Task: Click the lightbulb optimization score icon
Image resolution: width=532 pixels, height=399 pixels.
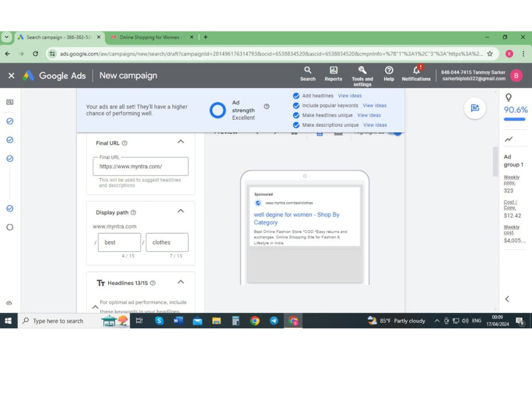Action: (x=508, y=97)
